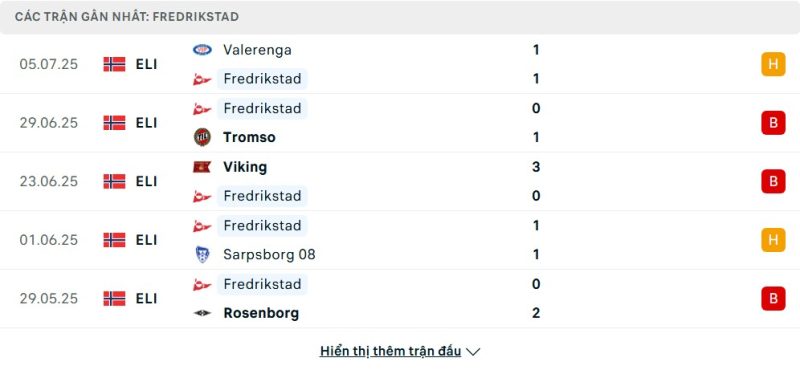Click Norway flag in the 29.05.25 row

click(x=114, y=298)
